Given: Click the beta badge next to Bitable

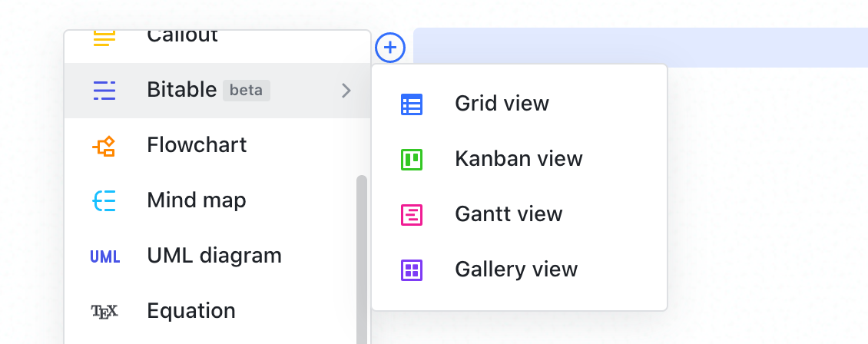Looking at the screenshot, I should [246, 91].
